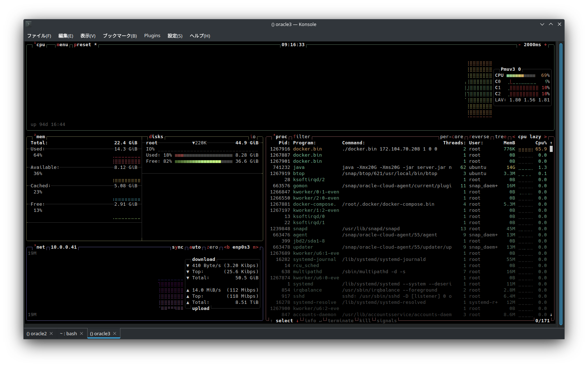
Task: Decrease update interval with minus sign
Action: click(x=520, y=45)
